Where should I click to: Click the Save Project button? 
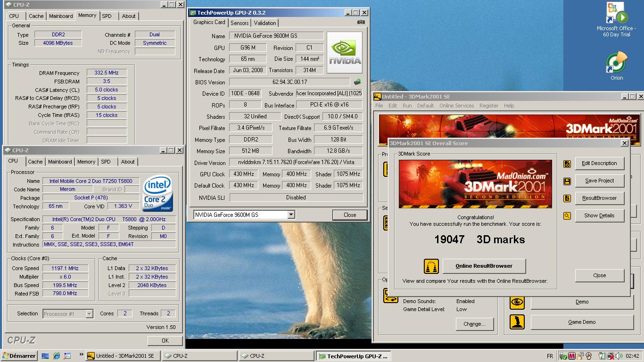click(599, 181)
